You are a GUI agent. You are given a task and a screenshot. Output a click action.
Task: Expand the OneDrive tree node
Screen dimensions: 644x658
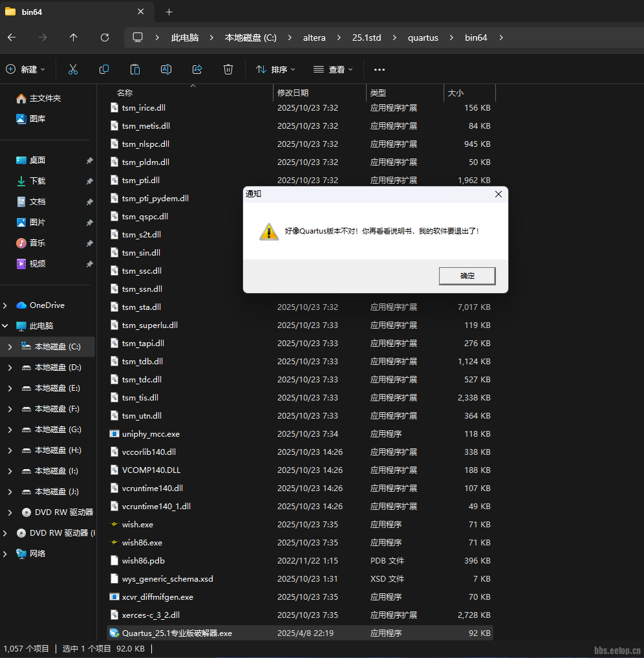(x=6, y=305)
